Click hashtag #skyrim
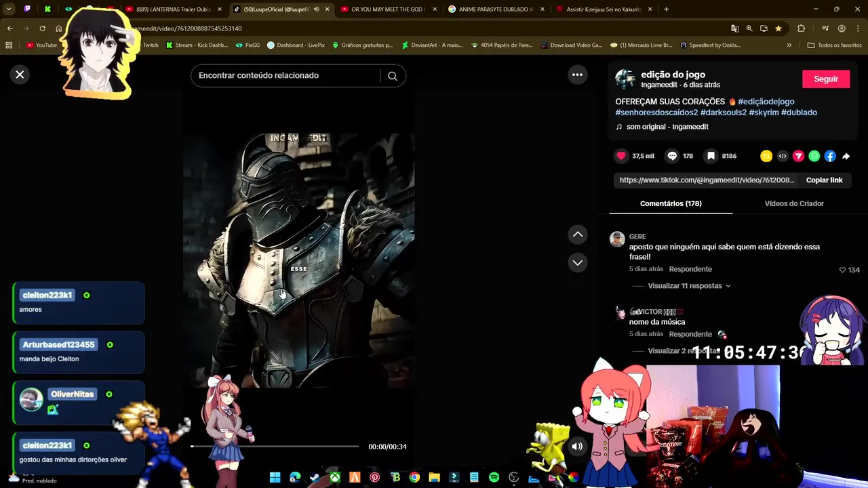This screenshot has width=868, height=488. (764, 113)
